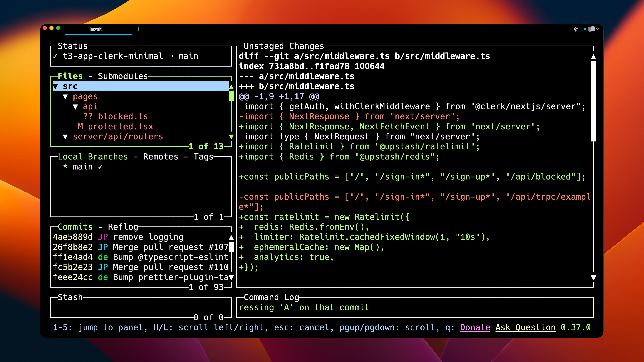The image size is (644, 362).
Task: Open the Donate link
Action: pos(475,327)
